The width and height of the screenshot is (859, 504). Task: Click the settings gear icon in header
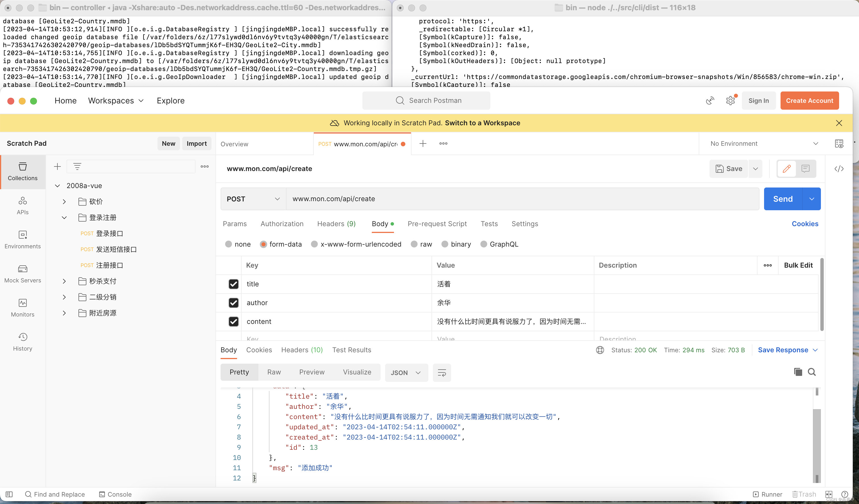(730, 101)
